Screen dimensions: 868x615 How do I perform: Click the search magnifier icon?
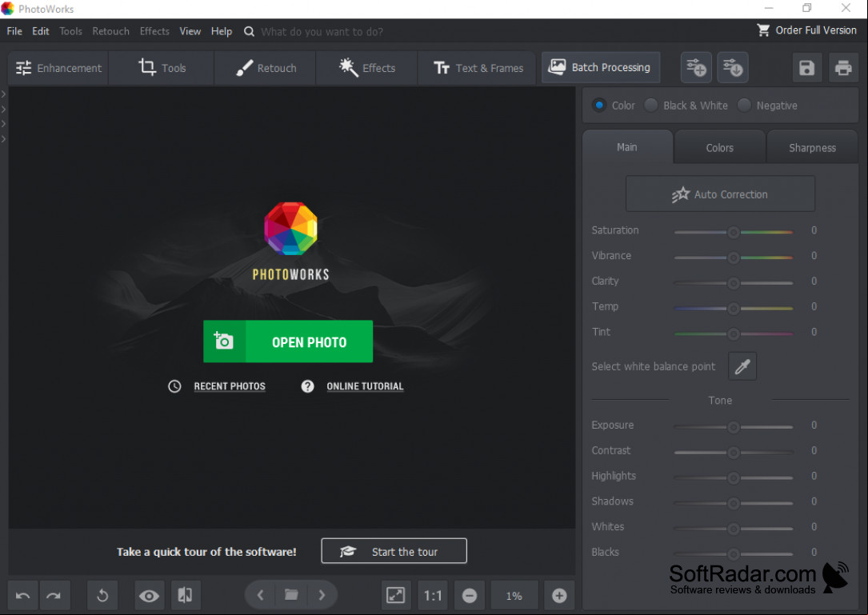[249, 31]
